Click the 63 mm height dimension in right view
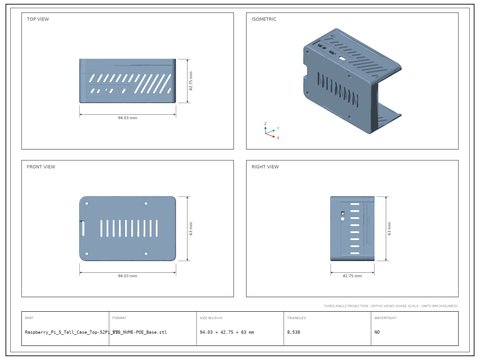 [389, 229]
